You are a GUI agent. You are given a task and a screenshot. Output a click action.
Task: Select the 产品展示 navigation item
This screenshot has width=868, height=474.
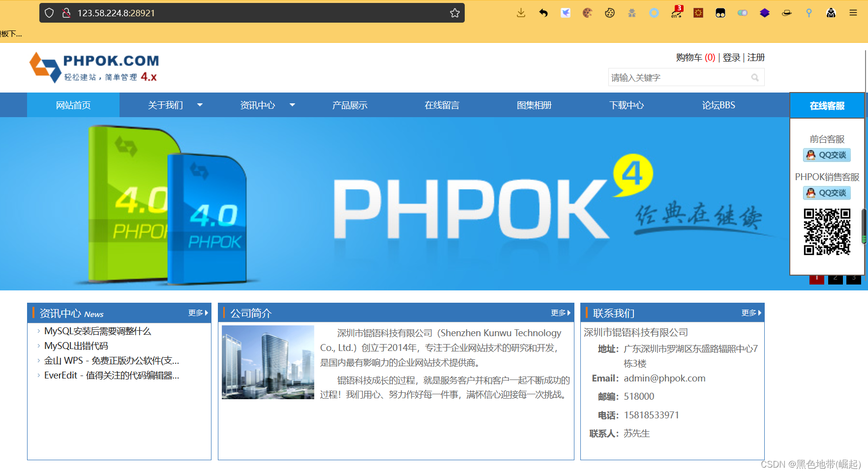click(350, 105)
